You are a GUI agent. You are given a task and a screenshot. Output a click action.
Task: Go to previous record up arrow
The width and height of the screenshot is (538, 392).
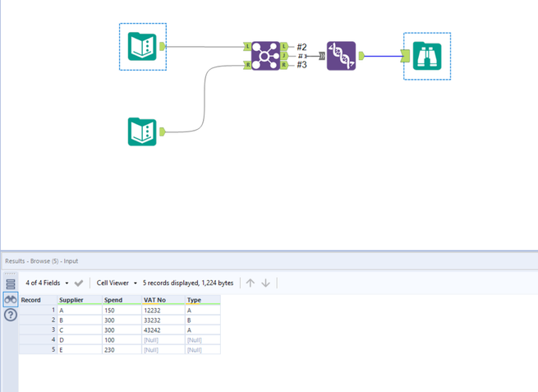[x=251, y=284]
